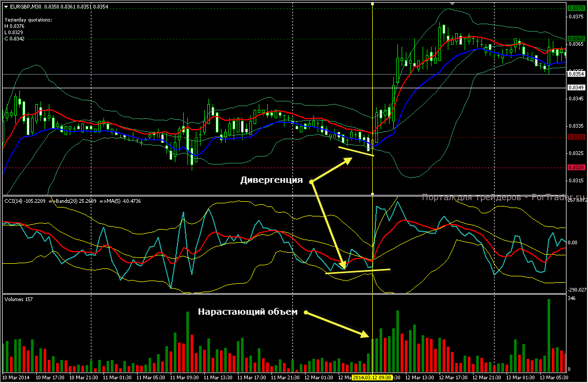
Task: Click the 0.8349 horizontal line price label
Action: click(x=575, y=88)
